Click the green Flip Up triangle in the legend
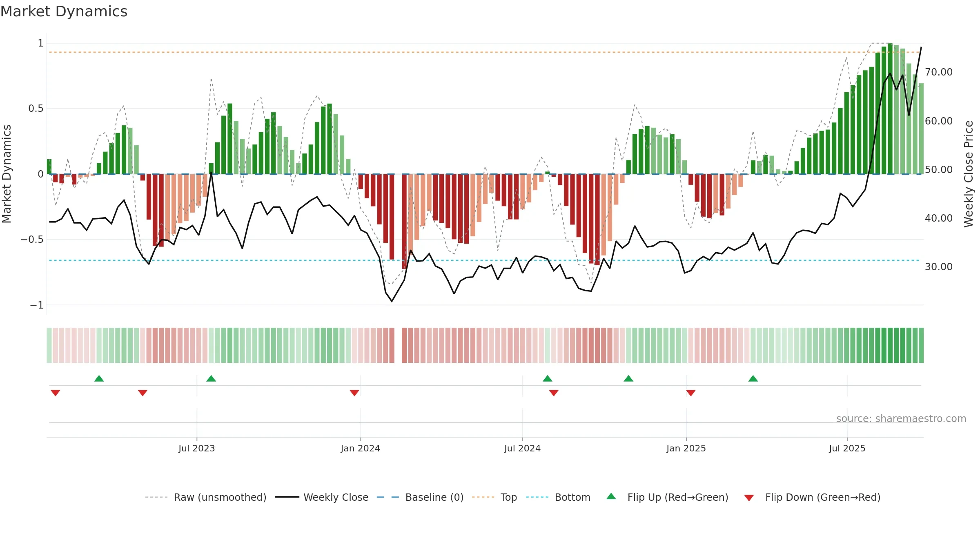 point(611,496)
